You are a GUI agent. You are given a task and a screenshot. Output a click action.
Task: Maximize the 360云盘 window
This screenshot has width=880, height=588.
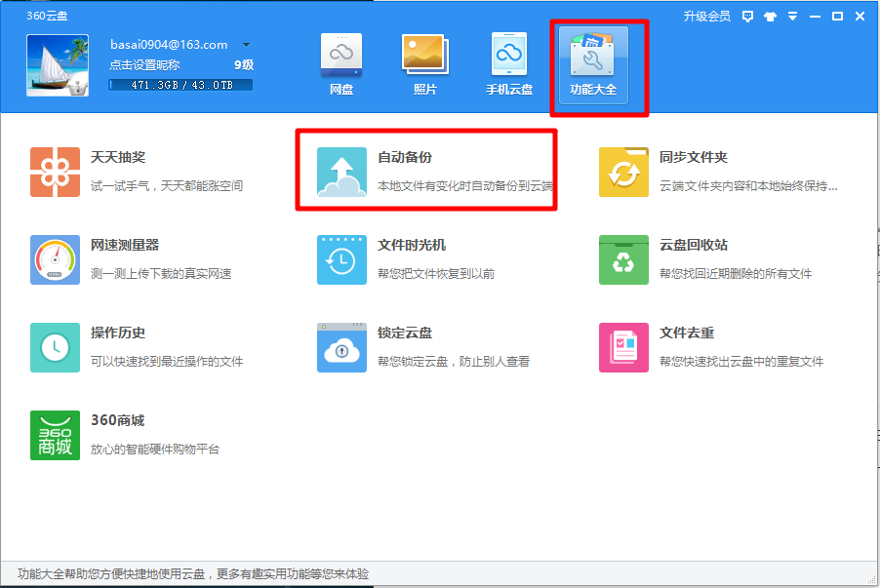point(837,17)
